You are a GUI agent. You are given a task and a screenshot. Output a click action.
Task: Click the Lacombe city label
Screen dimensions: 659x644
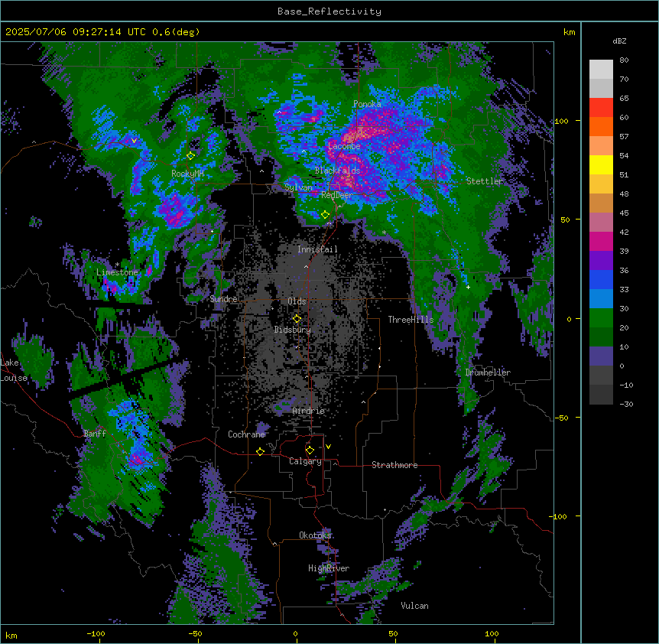coord(344,146)
